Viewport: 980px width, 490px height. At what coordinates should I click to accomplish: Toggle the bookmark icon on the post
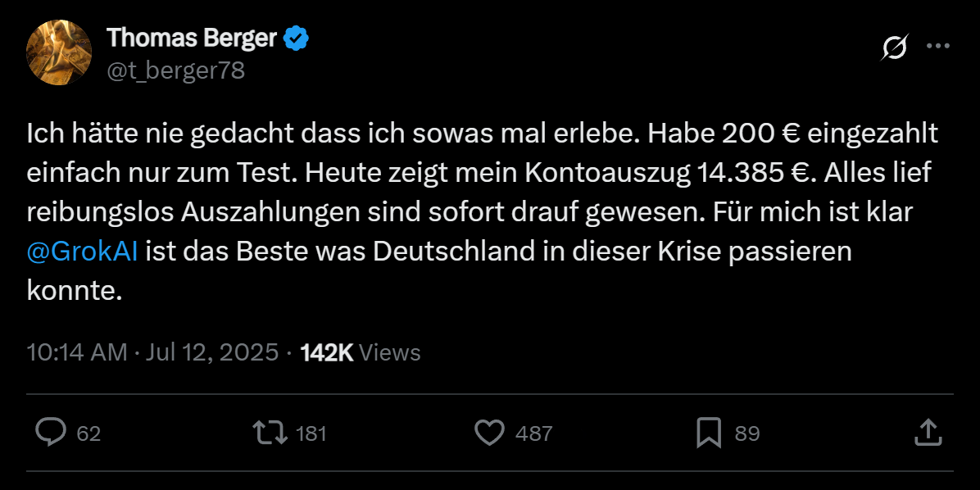coord(708,432)
